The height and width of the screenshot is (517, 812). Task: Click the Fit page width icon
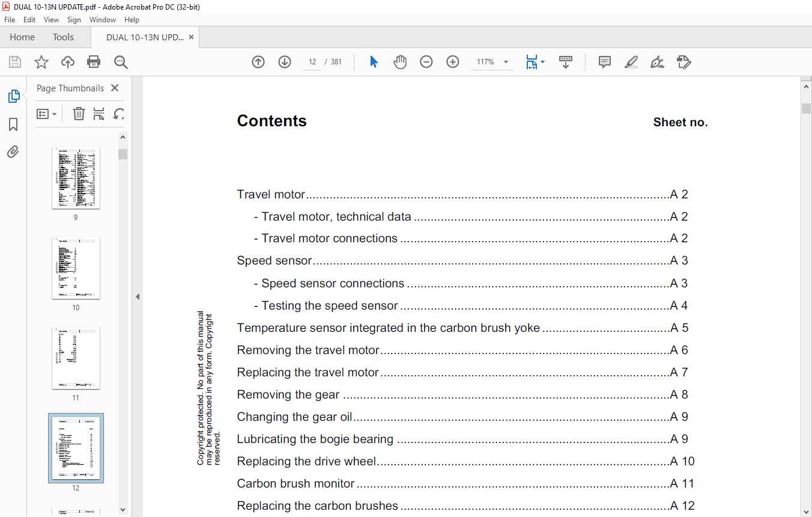(532, 62)
